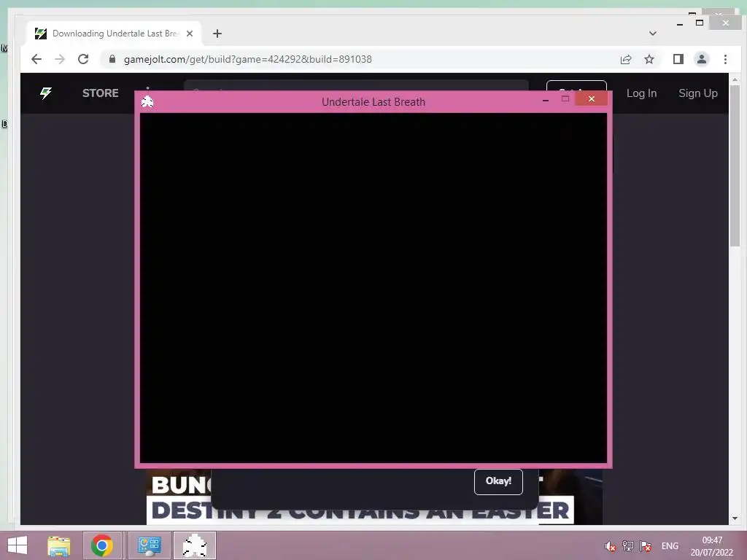Reload the Game Jolt page
This screenshot has width=747, height=560.
[83, 59]
